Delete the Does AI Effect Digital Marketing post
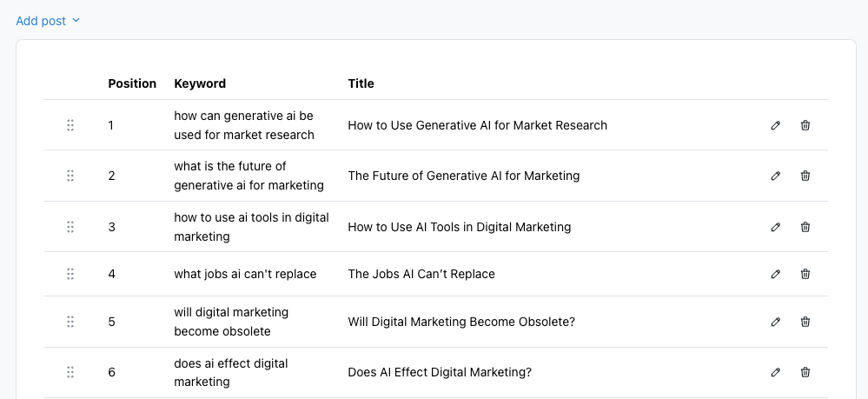The image size is (868, 399). (x=805, y=372)
